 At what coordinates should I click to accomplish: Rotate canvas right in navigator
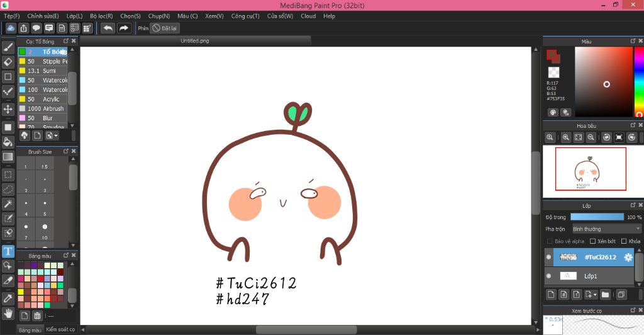pyautogui.click(x=631, y=137)
